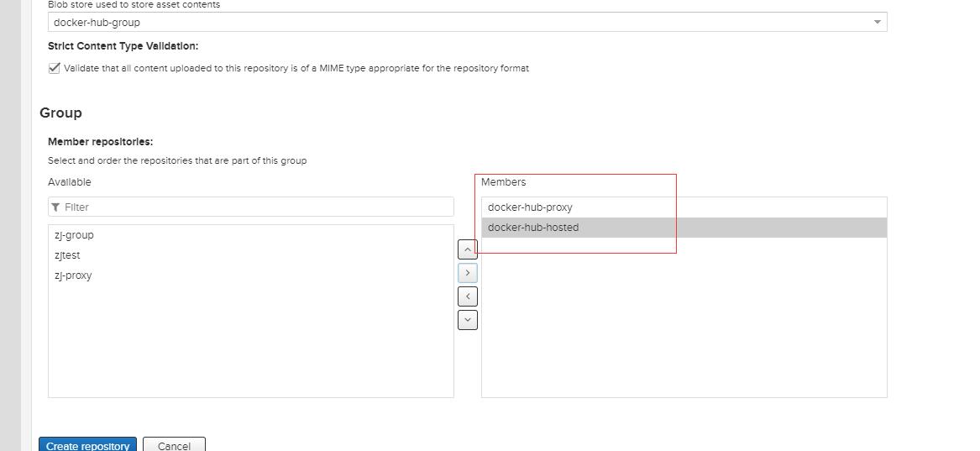Add to members with right-arrow icon

pos(468,273)
